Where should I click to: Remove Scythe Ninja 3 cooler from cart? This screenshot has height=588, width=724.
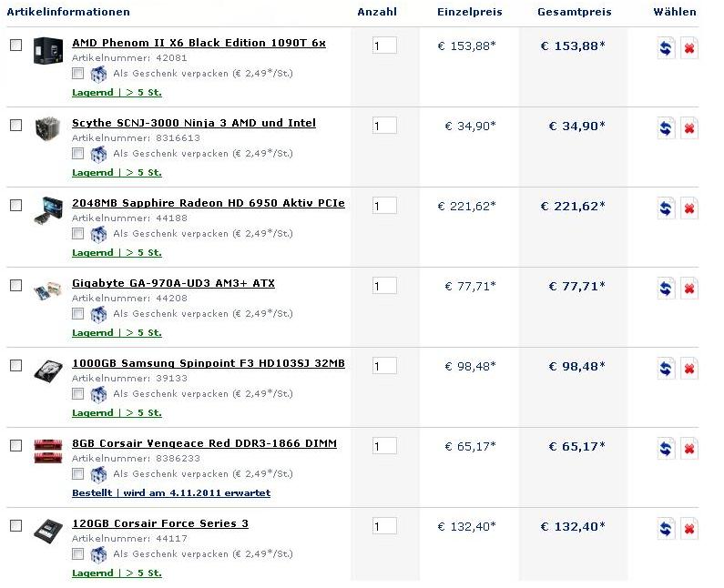click(688, 128)
